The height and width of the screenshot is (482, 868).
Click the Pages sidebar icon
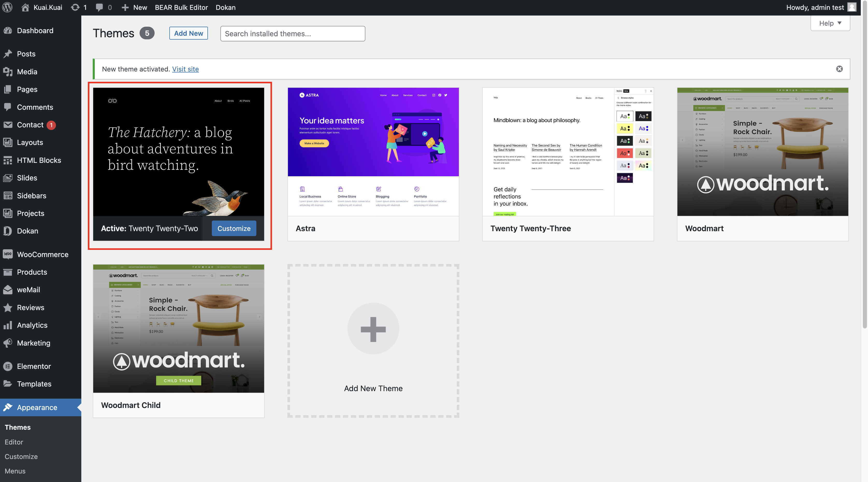8,89
